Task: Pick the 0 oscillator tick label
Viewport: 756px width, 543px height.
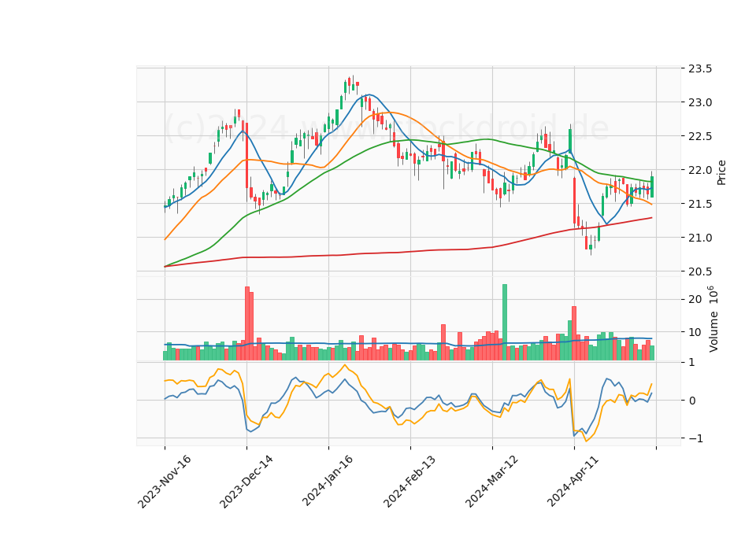Action: pos(692,401)
